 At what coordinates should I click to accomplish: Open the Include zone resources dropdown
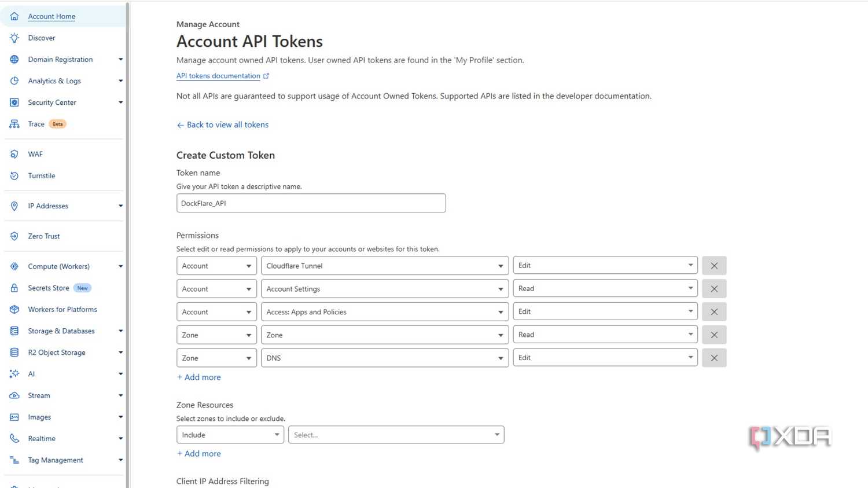(x=230, y=435)
